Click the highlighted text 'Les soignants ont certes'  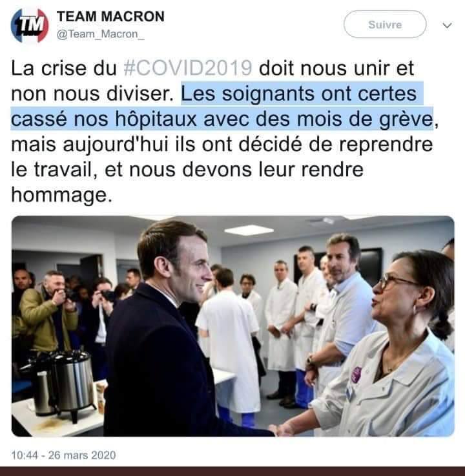pyautogui.click(x=302, y=93)
